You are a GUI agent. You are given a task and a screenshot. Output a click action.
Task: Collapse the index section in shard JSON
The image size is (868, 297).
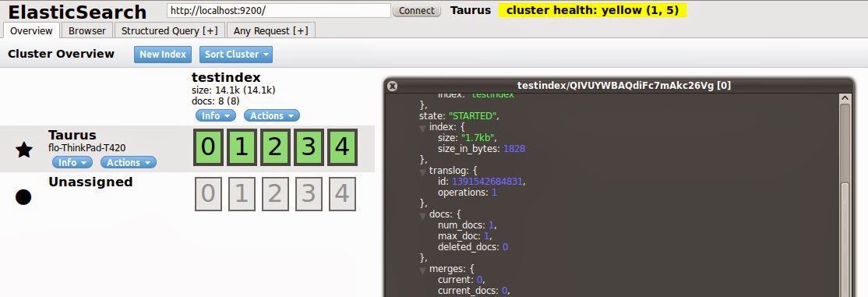pyautogui.click(x=422, y=129)
